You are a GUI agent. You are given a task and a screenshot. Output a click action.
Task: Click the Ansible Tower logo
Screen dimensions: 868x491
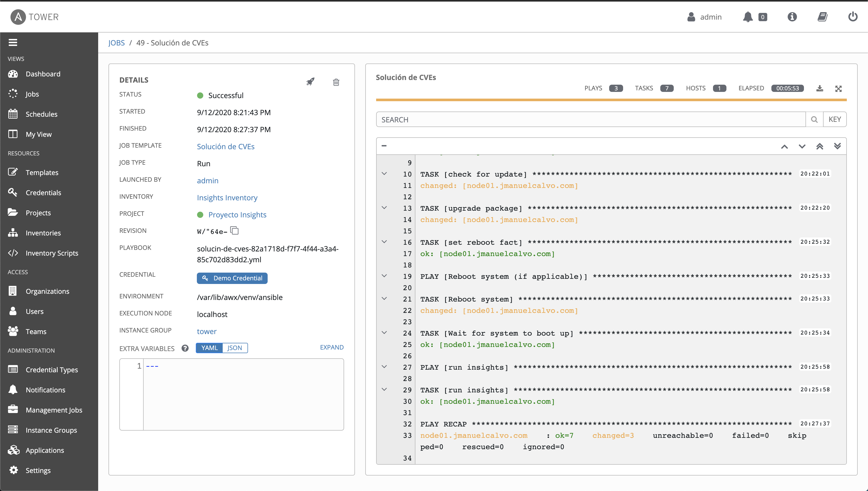[34, 17]
